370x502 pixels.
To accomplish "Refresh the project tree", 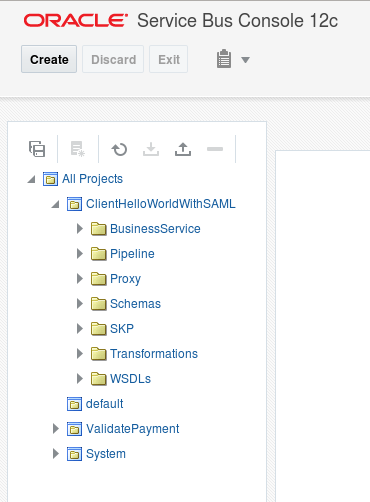I will 119,149.
